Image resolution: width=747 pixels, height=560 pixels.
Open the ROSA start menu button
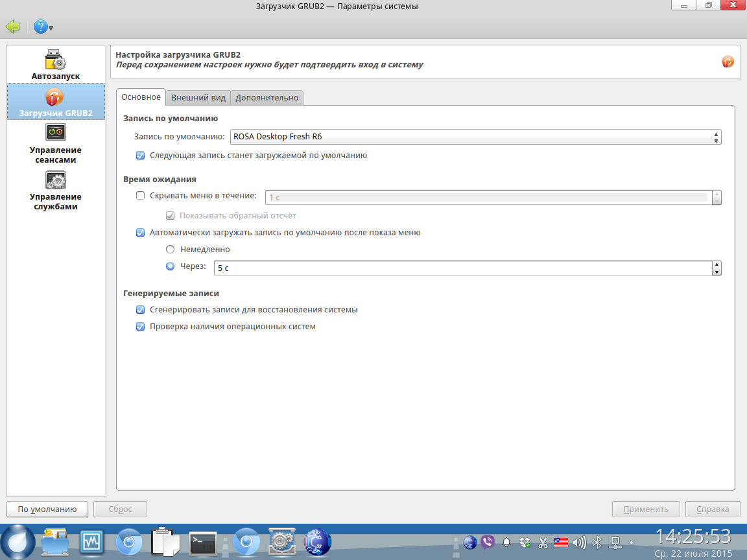point(18,542)
